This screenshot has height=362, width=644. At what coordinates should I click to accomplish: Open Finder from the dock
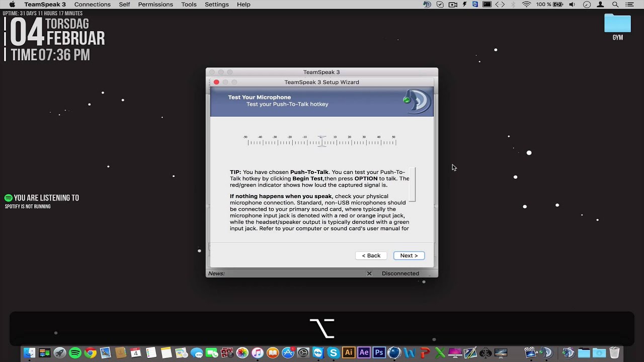coord(29,353)
